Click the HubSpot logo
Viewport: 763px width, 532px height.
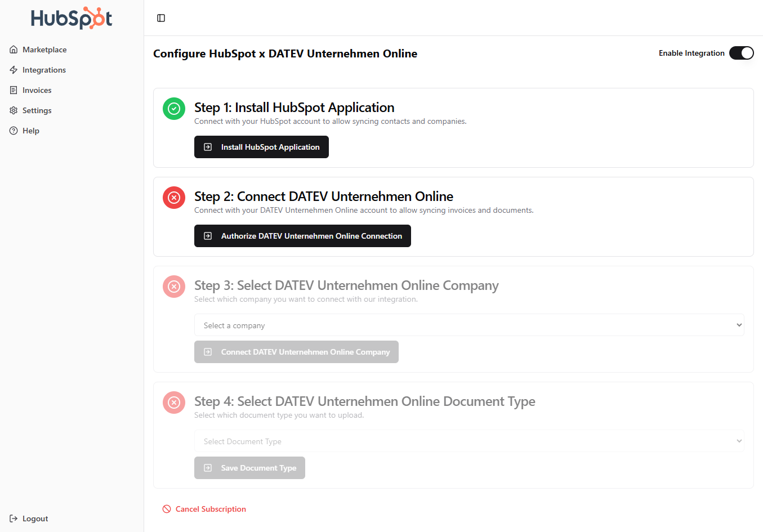pyautogui.click(x=72, y=18)
